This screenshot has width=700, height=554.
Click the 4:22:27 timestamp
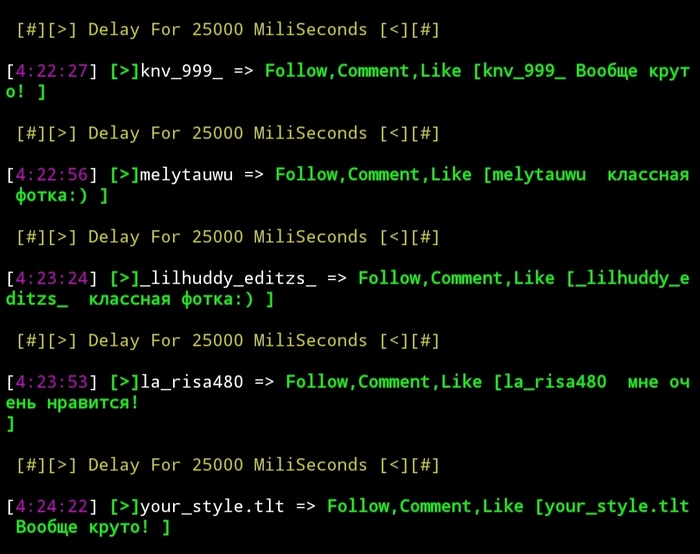51,71
